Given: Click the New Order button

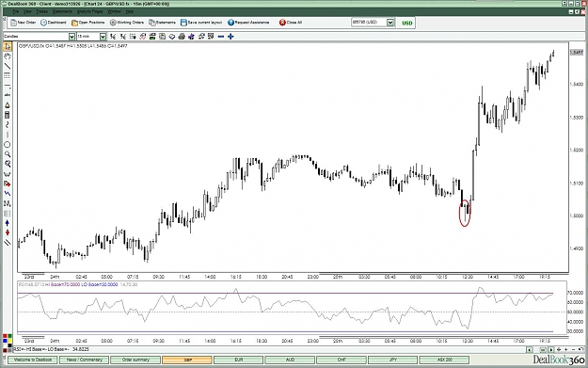Looking at the screenshot, I should pos(24,23).
